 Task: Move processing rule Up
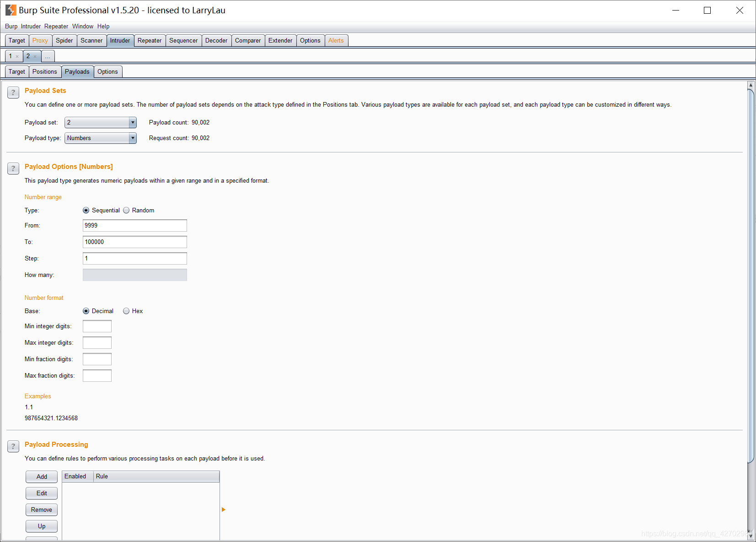tap(42, 526)
